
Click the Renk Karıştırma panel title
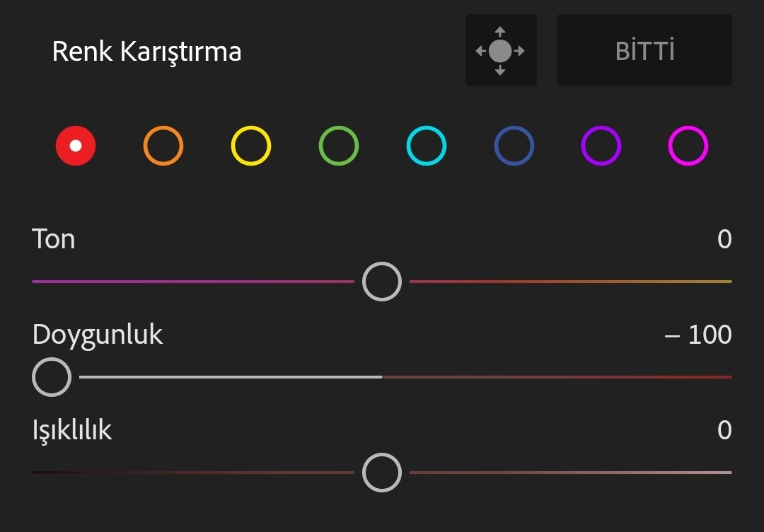146,52
